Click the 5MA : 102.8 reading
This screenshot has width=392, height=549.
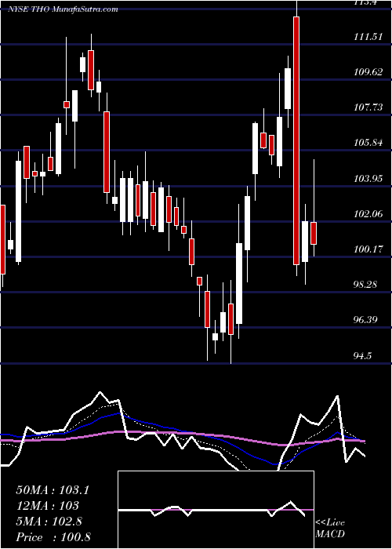(49, 521)
